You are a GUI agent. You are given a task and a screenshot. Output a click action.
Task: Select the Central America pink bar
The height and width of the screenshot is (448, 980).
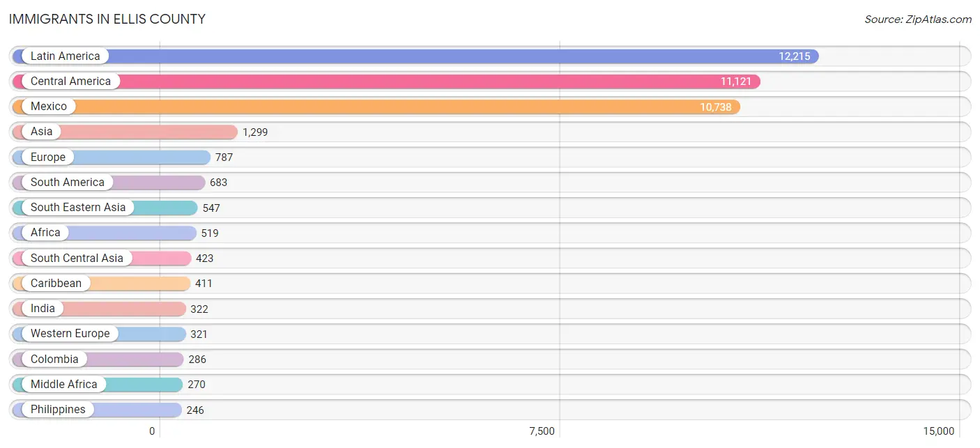coord(386,82)
